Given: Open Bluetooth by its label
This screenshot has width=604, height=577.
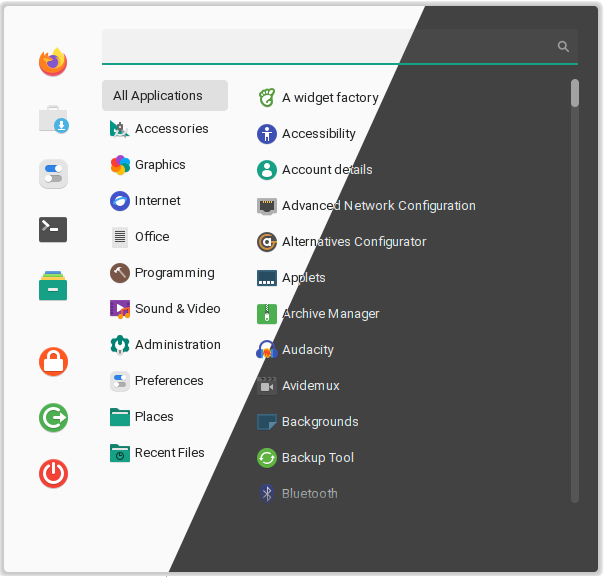Looking at the screenshot, I should (310, 494).
